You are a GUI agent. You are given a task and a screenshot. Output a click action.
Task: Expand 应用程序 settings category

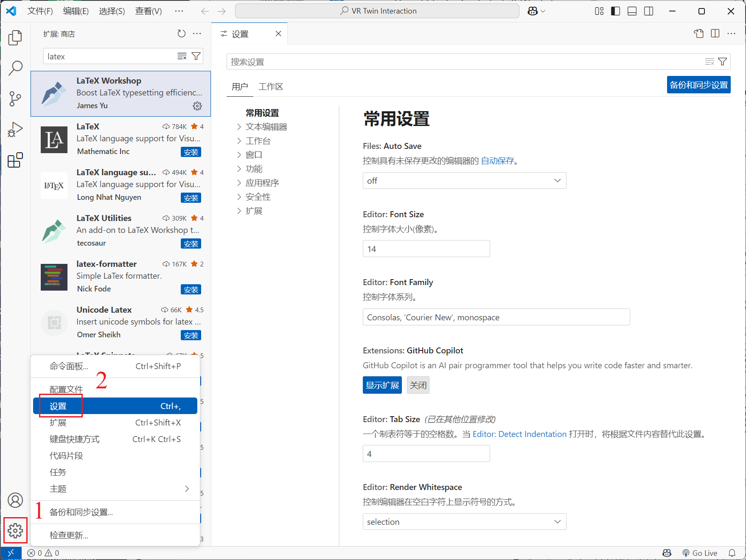258,183
